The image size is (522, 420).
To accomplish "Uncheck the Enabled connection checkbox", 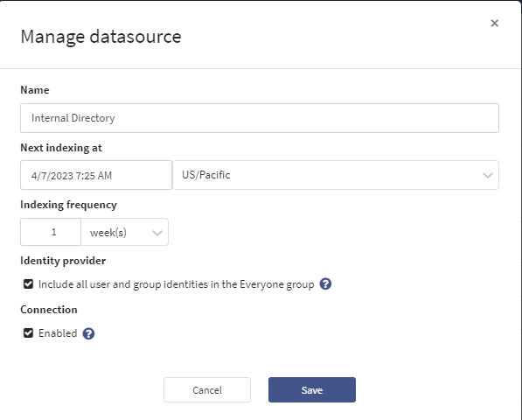I will coord(28,333).
